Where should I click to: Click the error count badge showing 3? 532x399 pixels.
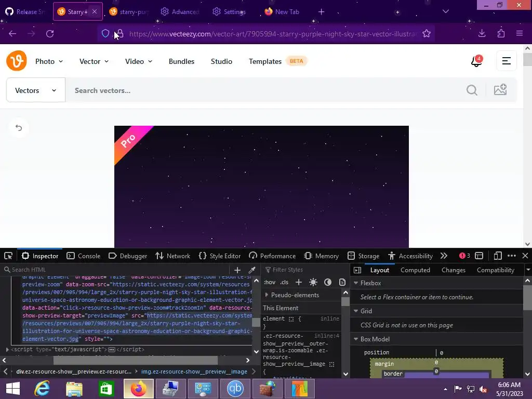click(x=464, y=256)
